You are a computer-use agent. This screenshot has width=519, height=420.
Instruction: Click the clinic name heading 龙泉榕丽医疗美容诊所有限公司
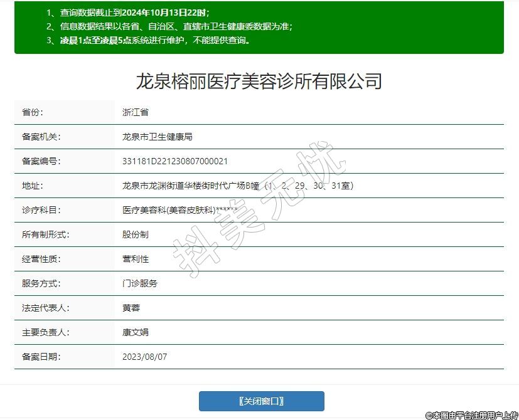click(x=259, y=81)
